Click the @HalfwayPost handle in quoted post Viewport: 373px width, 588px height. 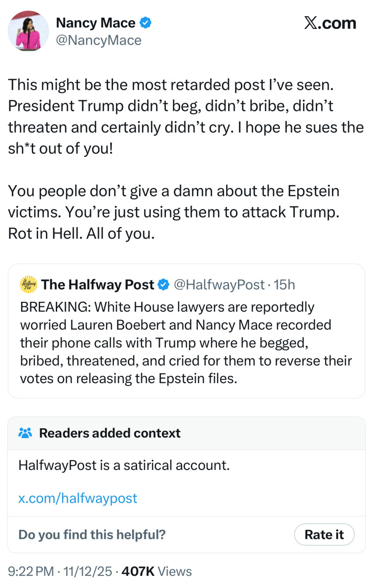point(219,284)
